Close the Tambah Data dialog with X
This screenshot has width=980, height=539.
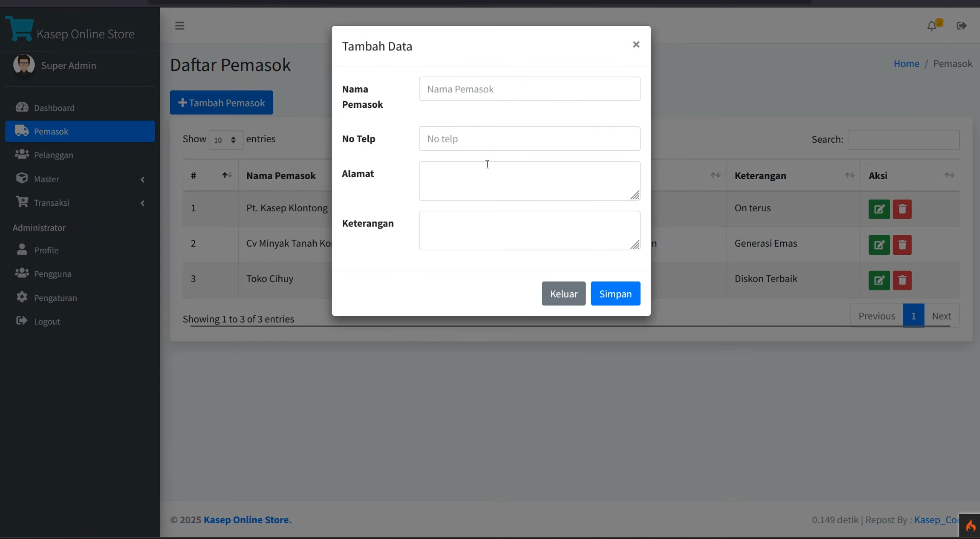click(636, 45)
